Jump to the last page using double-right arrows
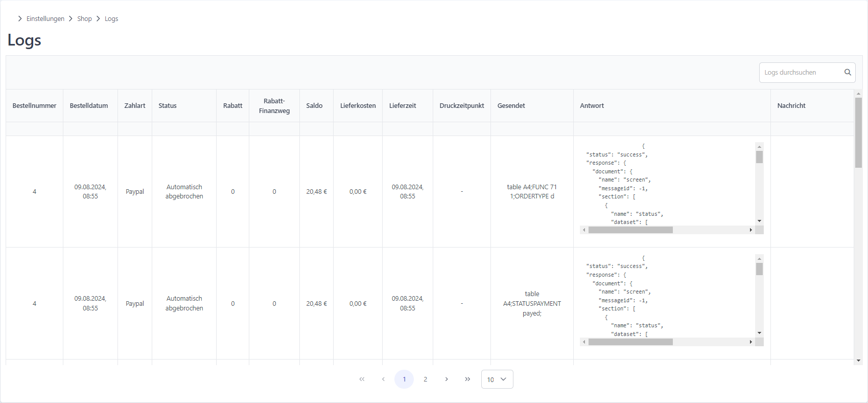The height and width of the screenshot is (403, 868). (x=467, y=379)
